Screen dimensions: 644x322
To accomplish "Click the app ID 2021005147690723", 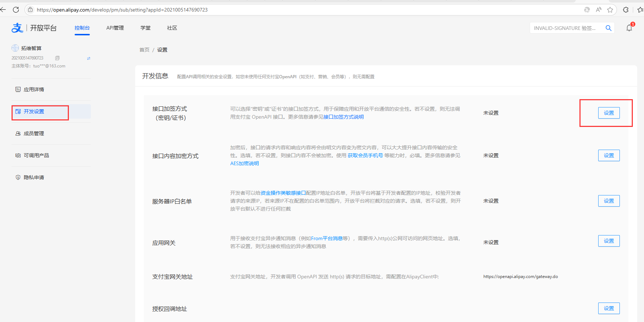I will point(27,58).
